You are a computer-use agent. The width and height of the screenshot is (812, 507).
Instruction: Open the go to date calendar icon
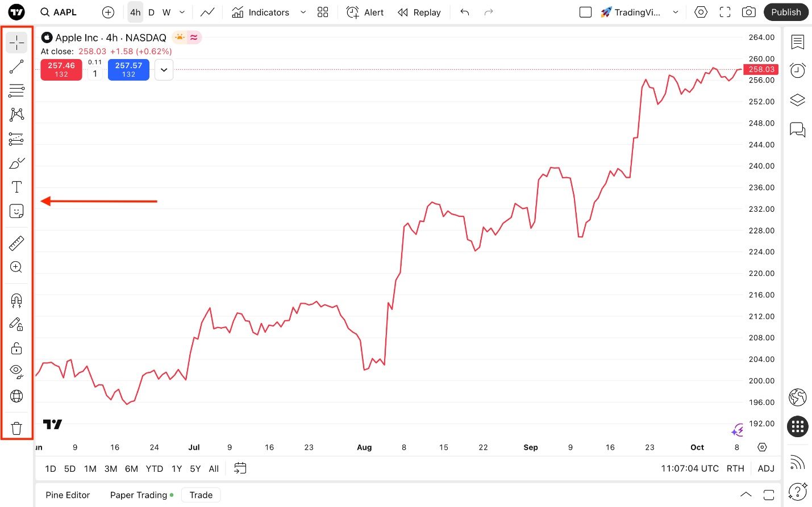[x=240, y=468]
